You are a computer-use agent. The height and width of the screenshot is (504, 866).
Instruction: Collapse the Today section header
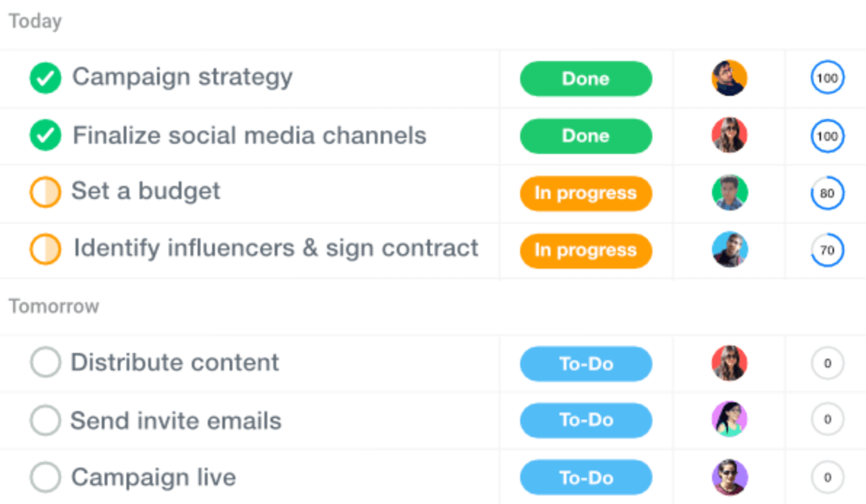(x=35, y=21)
